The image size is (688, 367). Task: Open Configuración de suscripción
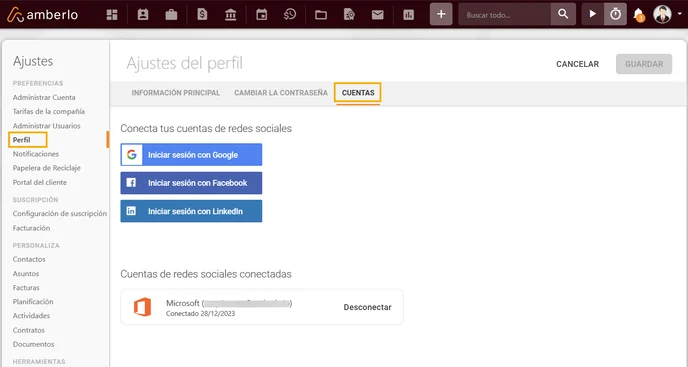(60, 213)
